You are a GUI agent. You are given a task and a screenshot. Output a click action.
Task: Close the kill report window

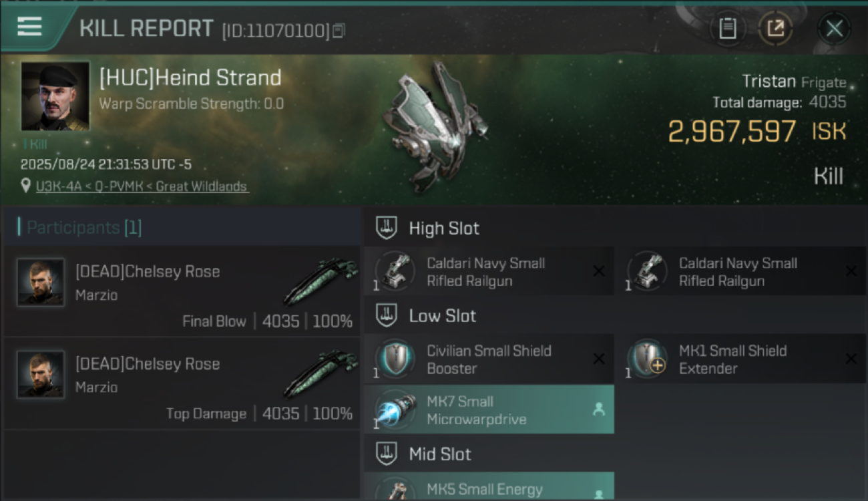coord(834,29)
